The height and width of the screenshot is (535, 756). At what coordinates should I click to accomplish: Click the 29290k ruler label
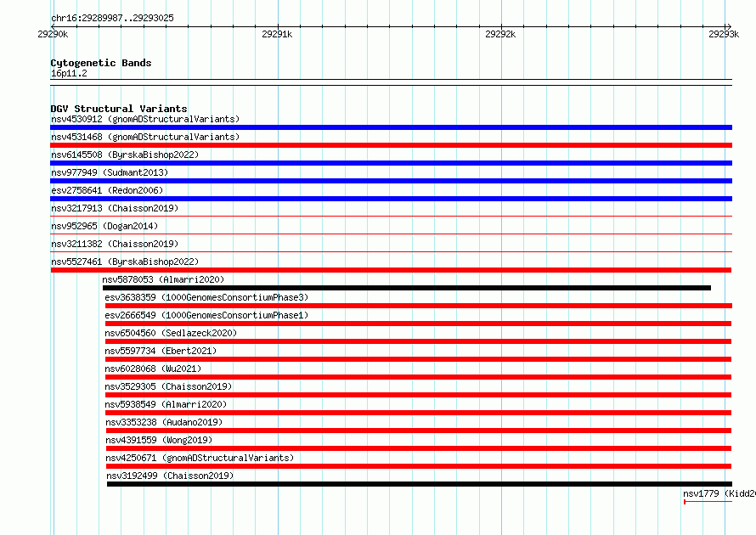coord(53,34)
